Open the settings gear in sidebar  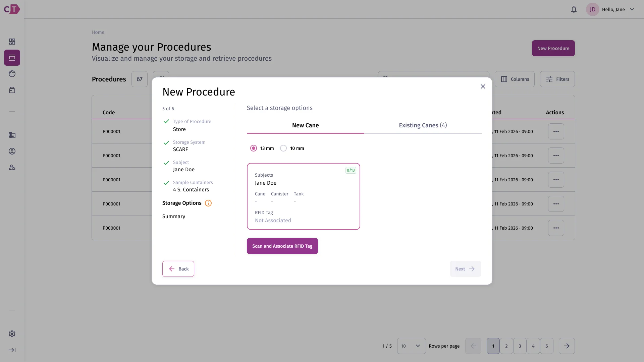12,334
